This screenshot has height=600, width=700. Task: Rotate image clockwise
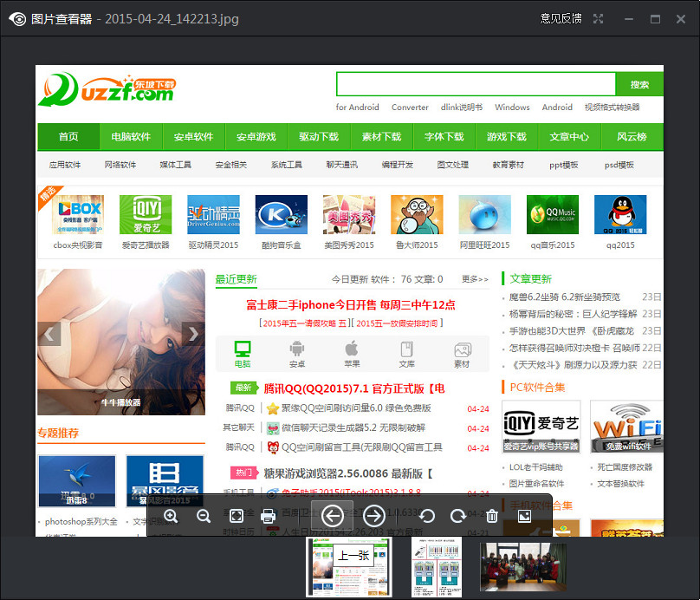coord(458,516)
